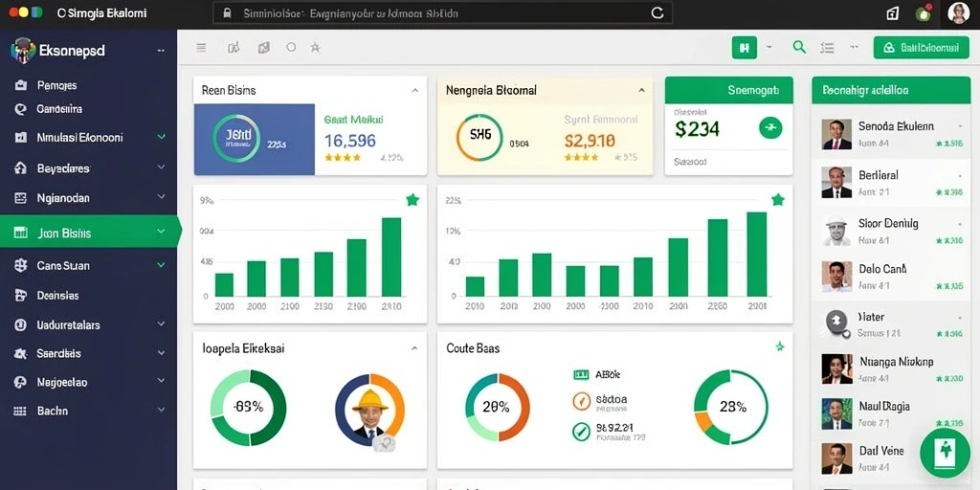
Task: Expand the Nmulasi Ekonooni sidebar chevron
Action: coord(161,137)
